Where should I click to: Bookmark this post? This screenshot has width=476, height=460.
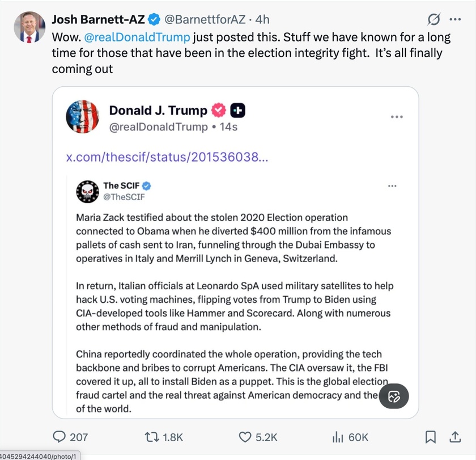(x=431, y=437)
